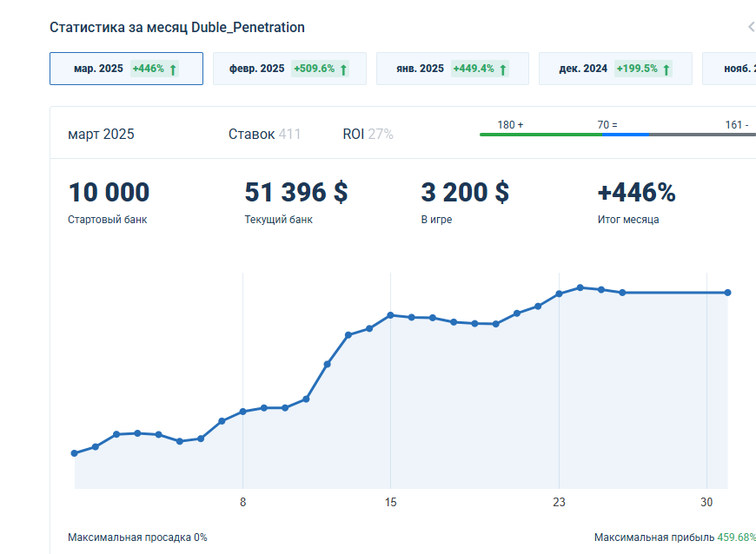Click the last data point on the chart
Image resolution: width=756 pixels, height=554 pixels.
(727, 293)
